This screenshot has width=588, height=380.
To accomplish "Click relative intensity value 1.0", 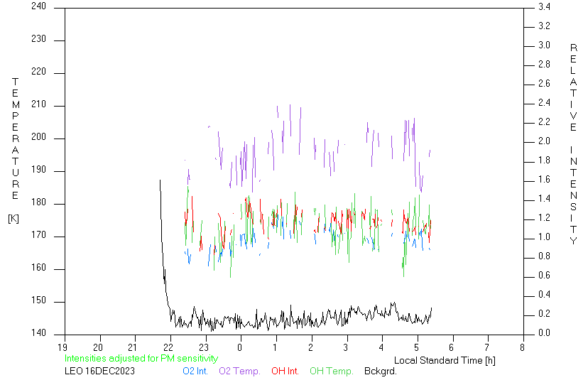I will pos(544,237).
